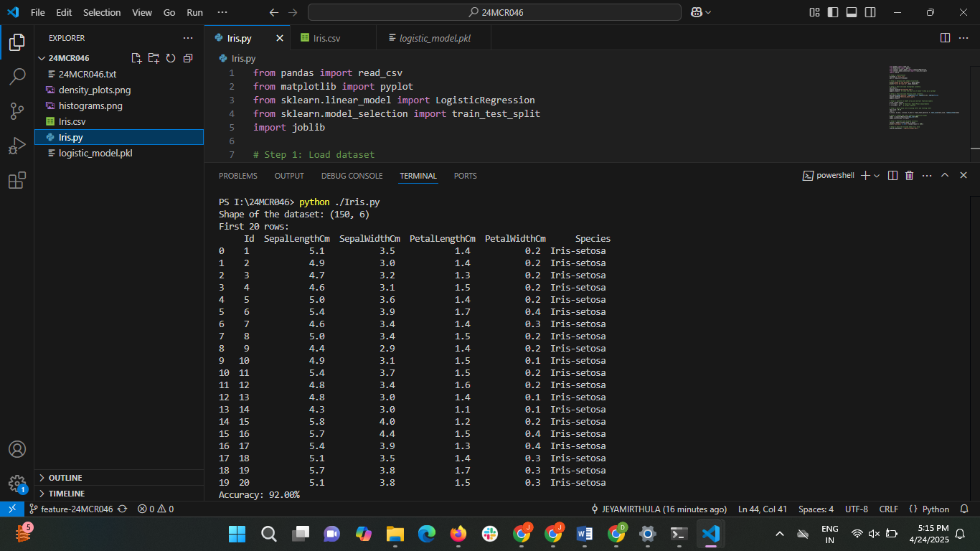Switch to the OUTPUT panel tab
This screenshot has width=980, height=551.
[289, 176]
